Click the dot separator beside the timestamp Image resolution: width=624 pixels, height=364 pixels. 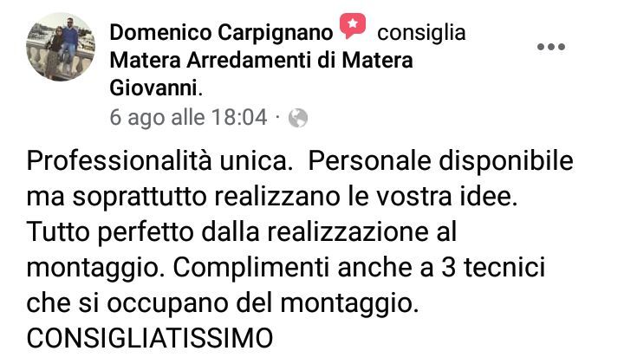coord(277,118)
